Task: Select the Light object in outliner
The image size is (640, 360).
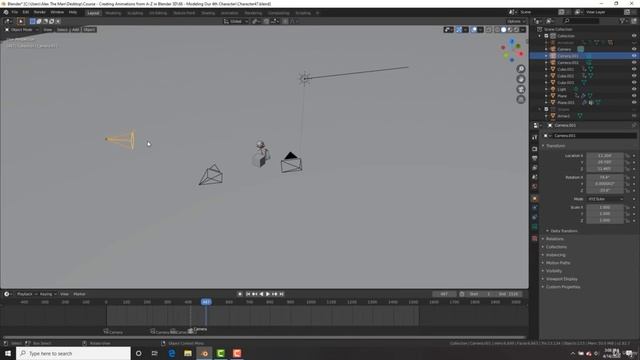Action: click(562, 89)
